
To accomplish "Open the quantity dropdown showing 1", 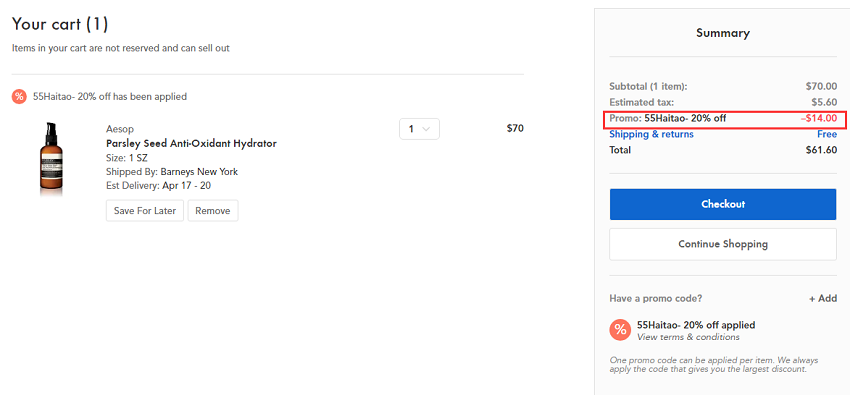I will (419, 129).
